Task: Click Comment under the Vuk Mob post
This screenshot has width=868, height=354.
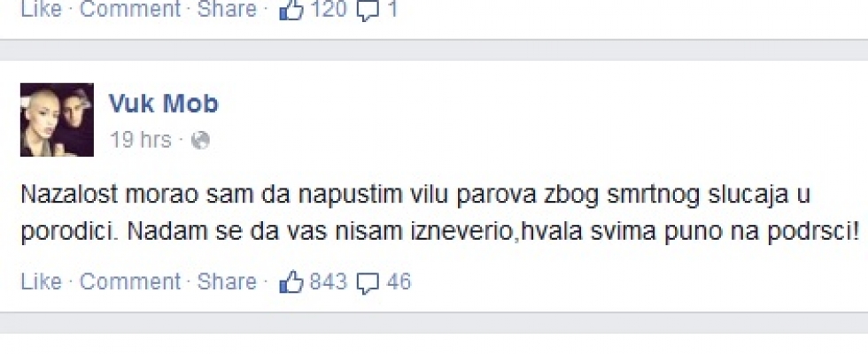Action: click(131, 282)
